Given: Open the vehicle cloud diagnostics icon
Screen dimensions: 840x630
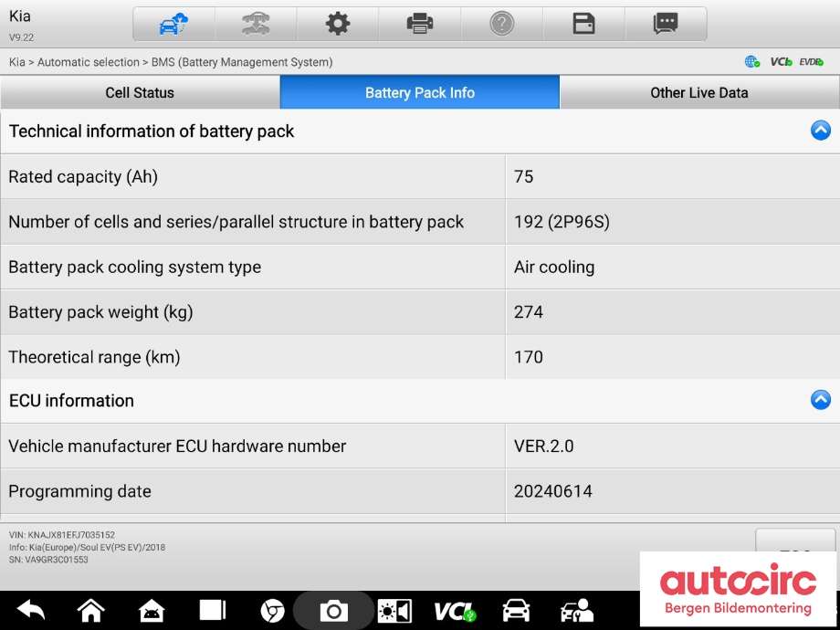Looking at the screenshot, I should [174, 24].
